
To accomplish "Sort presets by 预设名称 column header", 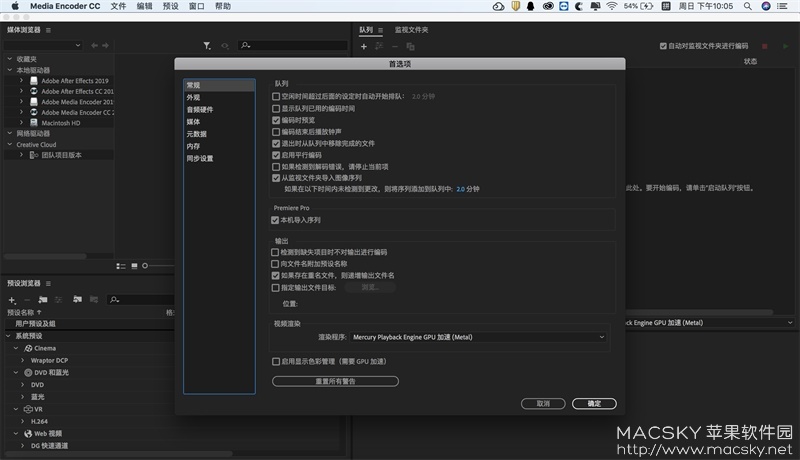I will click(21, 313).
